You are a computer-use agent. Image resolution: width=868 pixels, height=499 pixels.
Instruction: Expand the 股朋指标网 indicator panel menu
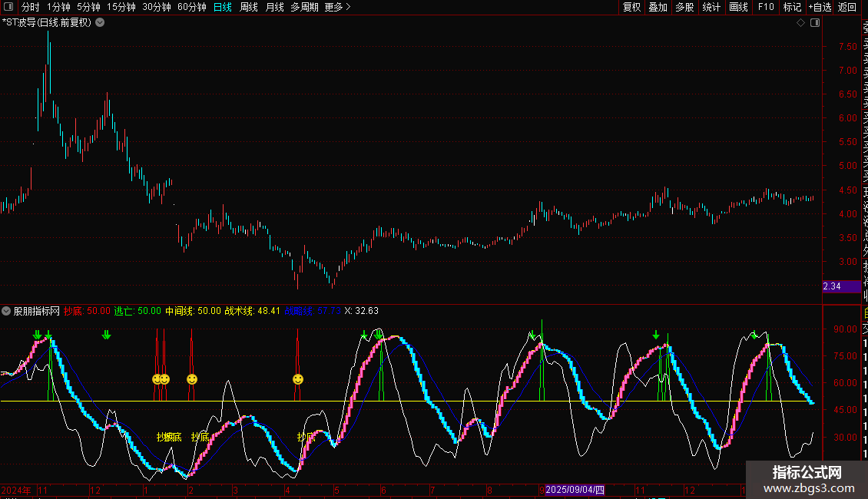coord(6,311)
